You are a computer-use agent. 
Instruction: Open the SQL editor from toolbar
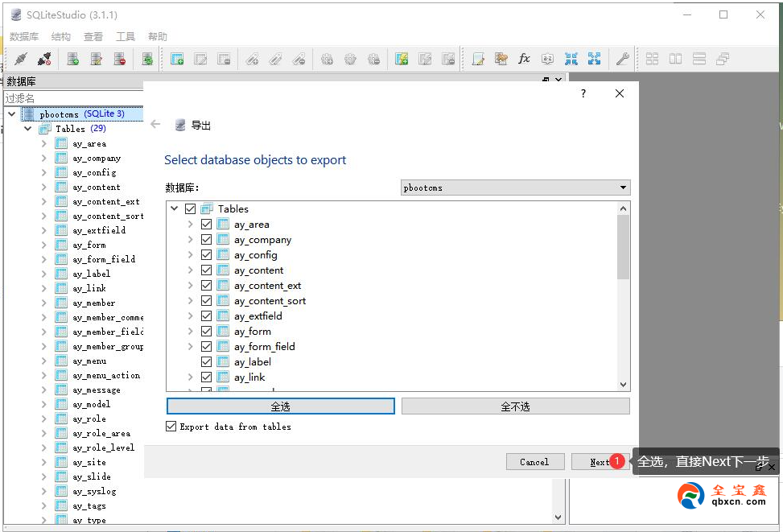click(478, 59)
